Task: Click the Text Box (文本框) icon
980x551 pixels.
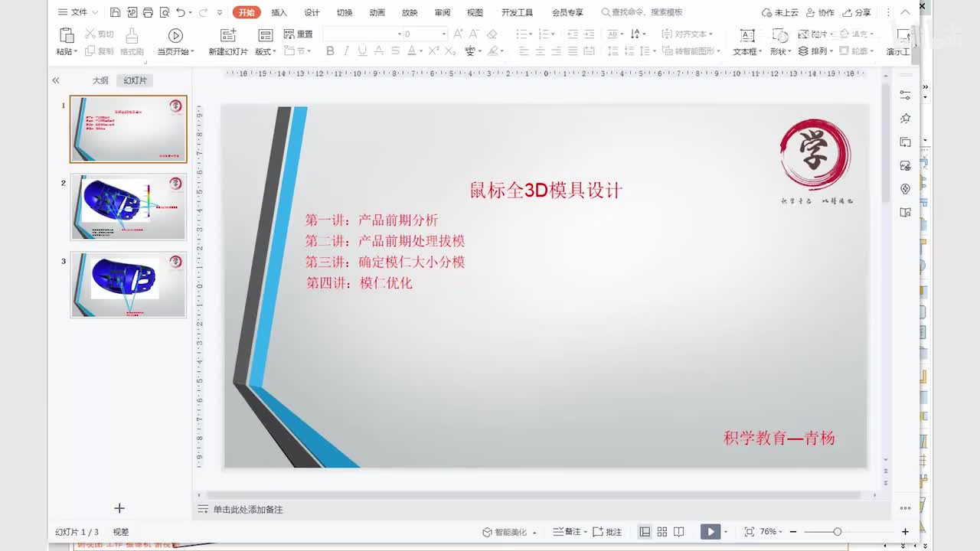Action: coord(747,36)
